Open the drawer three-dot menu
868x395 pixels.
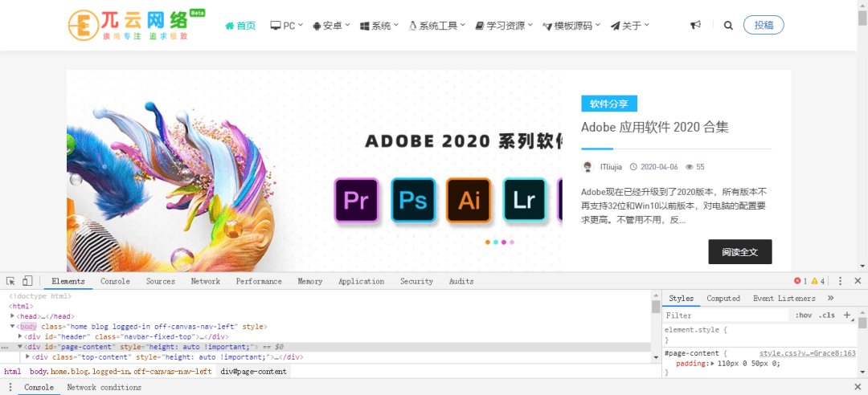pyautogui.click(x=10, y=387)
